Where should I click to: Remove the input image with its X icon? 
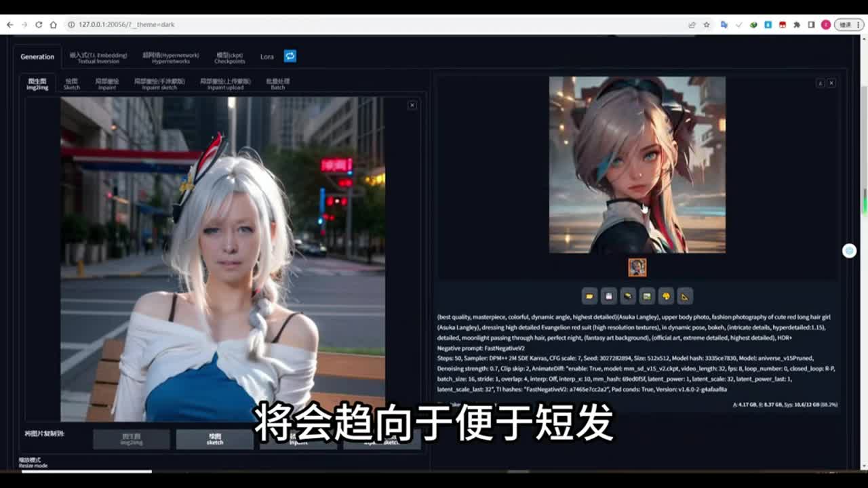[x=412, y=105]
